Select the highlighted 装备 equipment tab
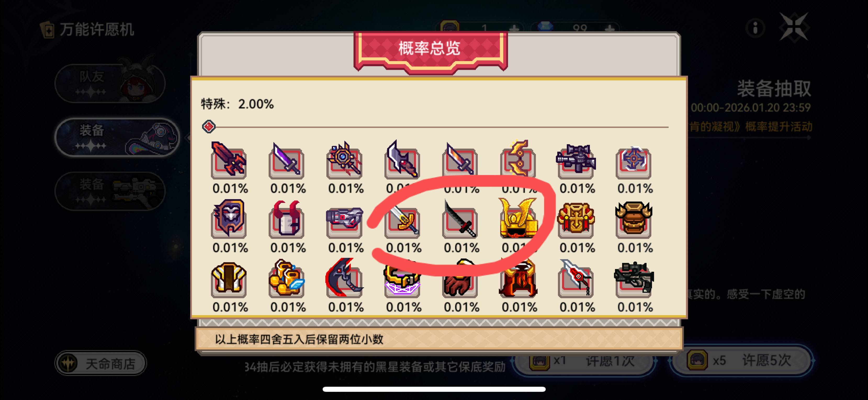This screenshot has height=400, width=868. pyautogui.click(x=117, y=137)
